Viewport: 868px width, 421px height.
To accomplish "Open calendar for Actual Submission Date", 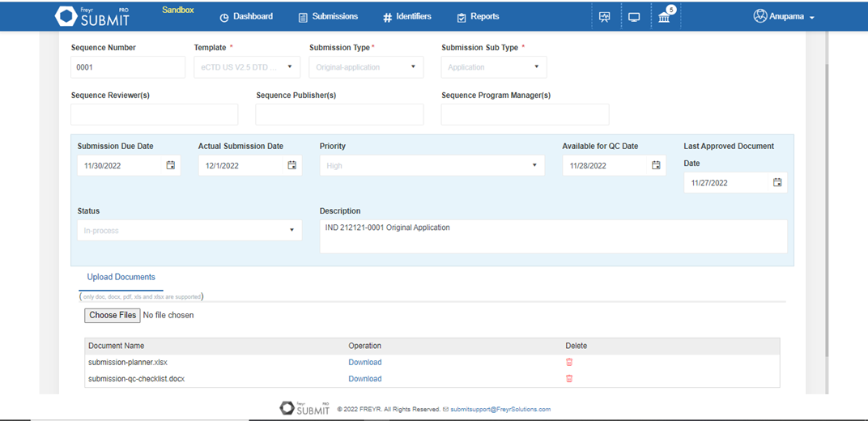I will [291, 165].
